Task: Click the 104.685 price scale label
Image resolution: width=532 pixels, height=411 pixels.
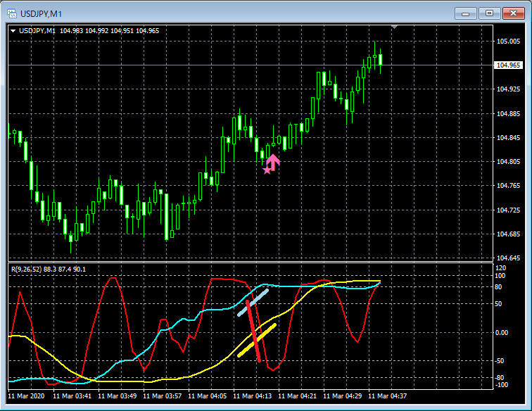Action: tap(508, 234)
